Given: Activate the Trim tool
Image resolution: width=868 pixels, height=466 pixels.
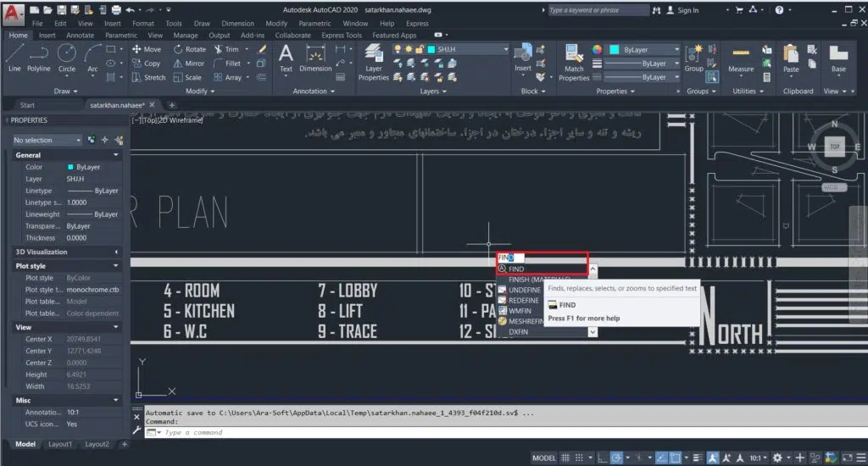Looking at the screenshot, I should tap(225, 49).
